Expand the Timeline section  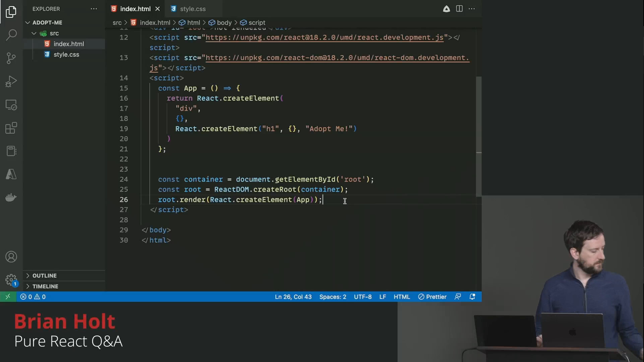45,286
